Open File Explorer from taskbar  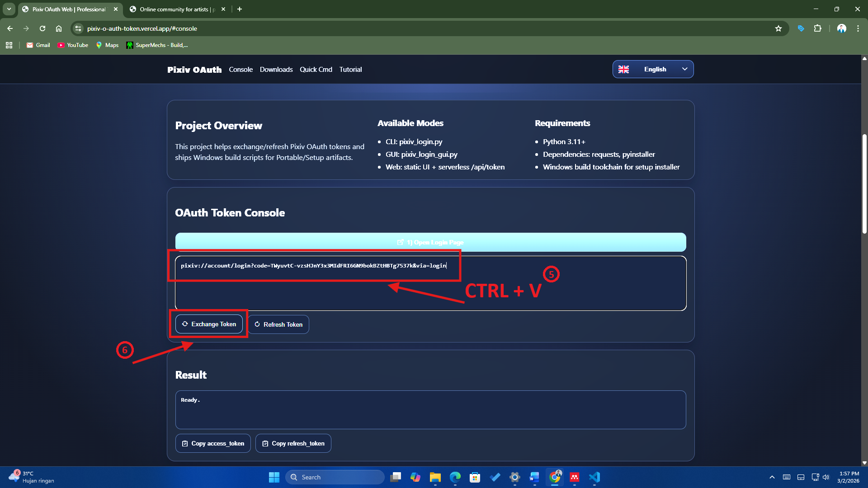435,477
